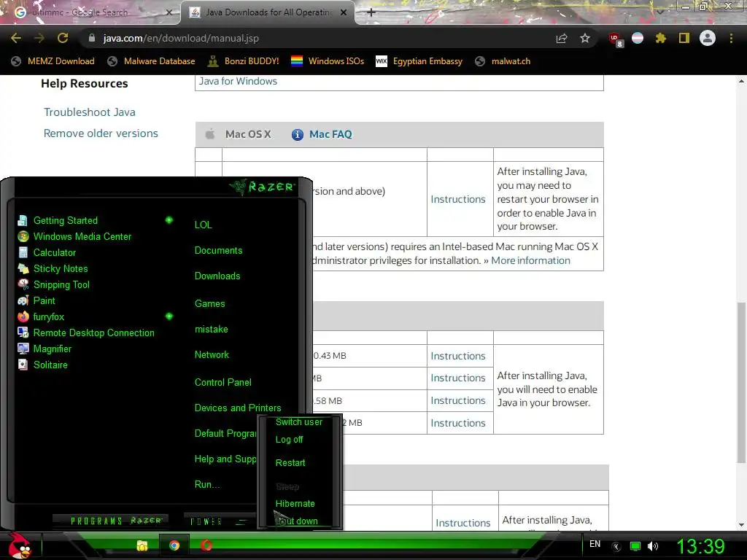Choose Hibernate in the power menu
The image size is (747, 560).
295,504
